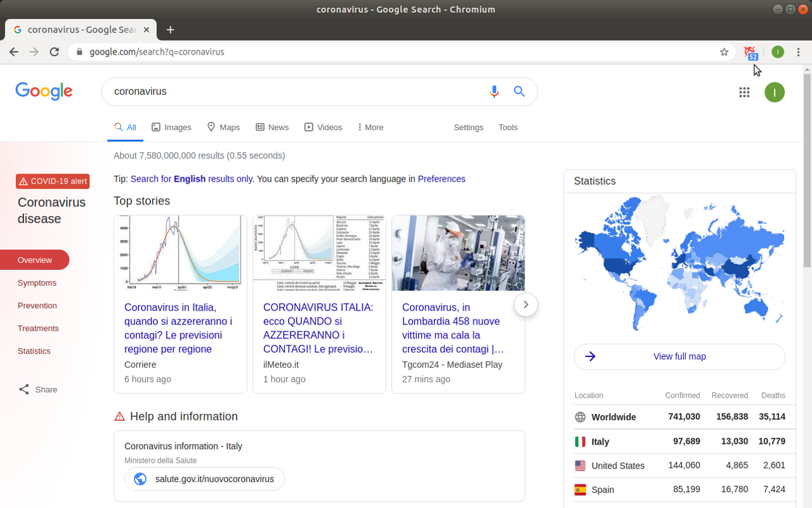812x508 pixels.
Task: Click the Google logo
Action: click(44, 91)
